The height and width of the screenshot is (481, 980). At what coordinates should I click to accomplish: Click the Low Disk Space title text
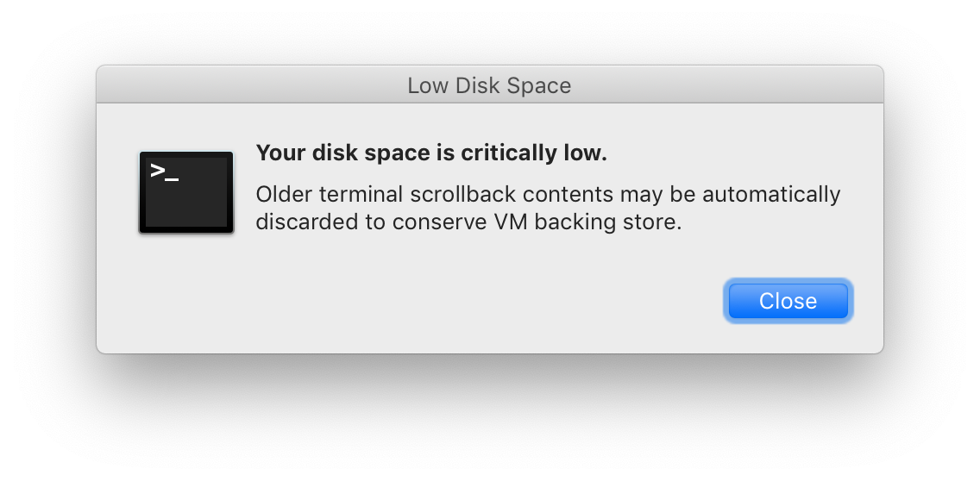(x=489, y=85)
